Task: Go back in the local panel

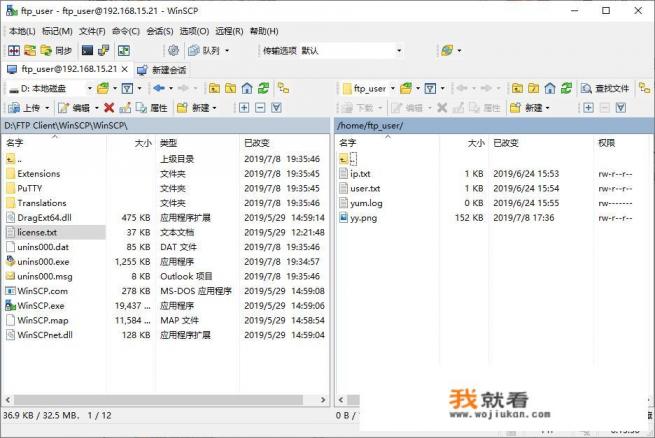Action: 159,88
